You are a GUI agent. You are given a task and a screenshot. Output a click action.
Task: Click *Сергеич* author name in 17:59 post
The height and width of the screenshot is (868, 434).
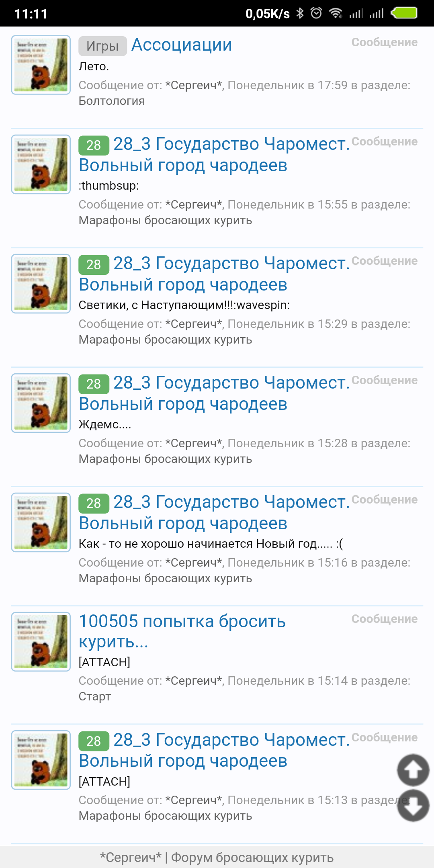(x=194, y=85)
